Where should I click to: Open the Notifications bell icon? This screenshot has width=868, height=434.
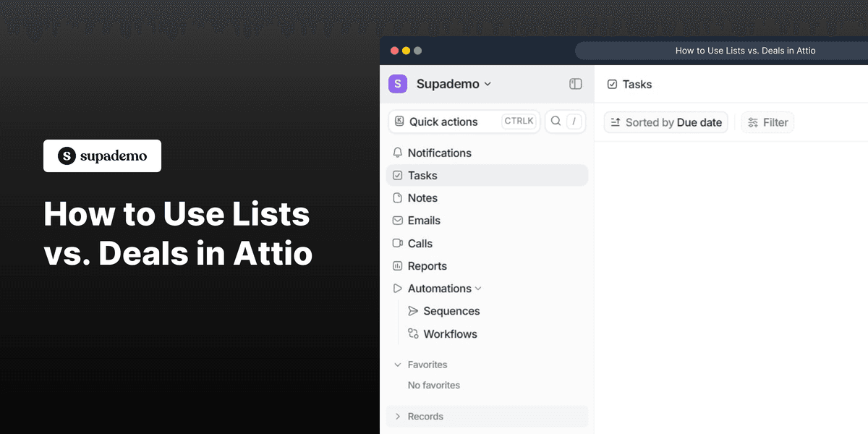point(397,153)
